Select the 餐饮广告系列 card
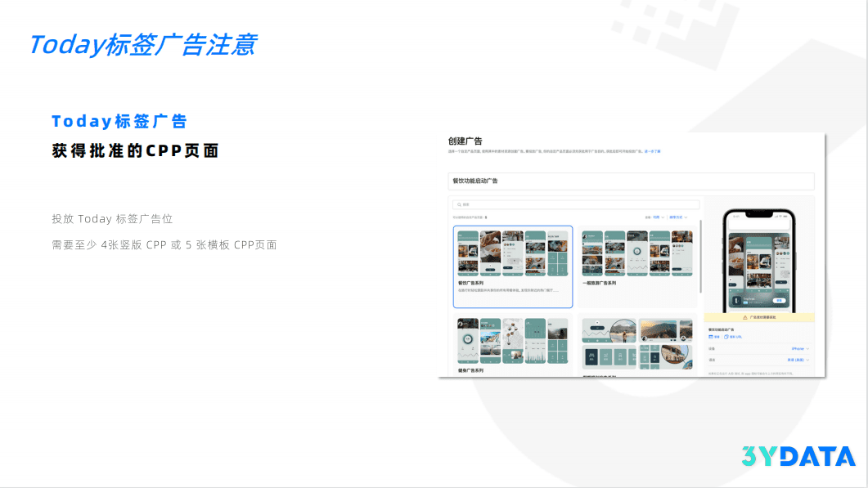868x488 pixels. point(512,266)
